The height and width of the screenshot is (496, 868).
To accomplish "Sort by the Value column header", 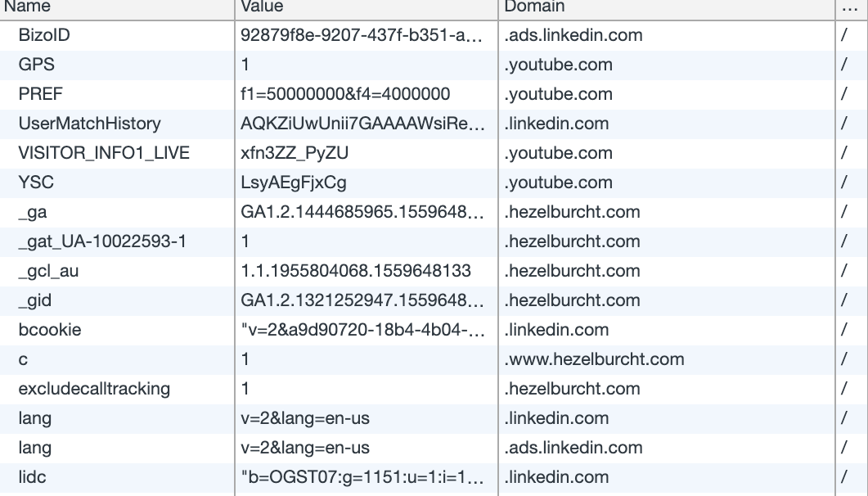I will (x=367, y=7).
